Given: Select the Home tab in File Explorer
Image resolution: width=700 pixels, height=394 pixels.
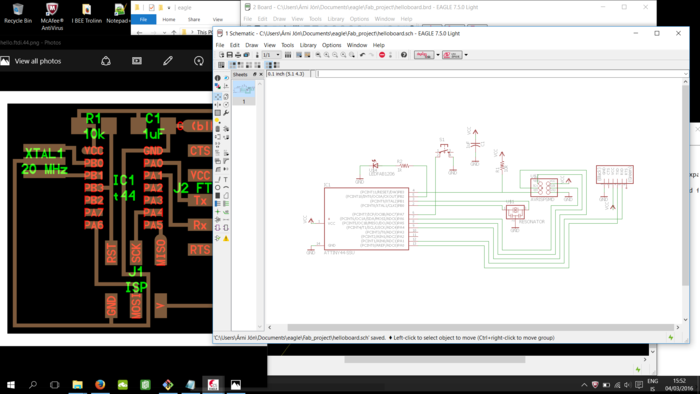Looking at the screenshot, I should tap(169, 19).
